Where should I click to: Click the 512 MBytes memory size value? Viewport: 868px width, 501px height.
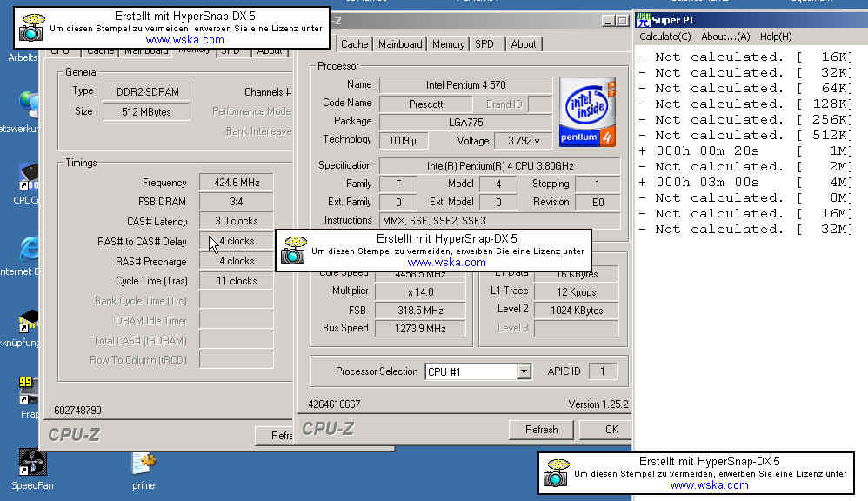[x=147, y=112]
